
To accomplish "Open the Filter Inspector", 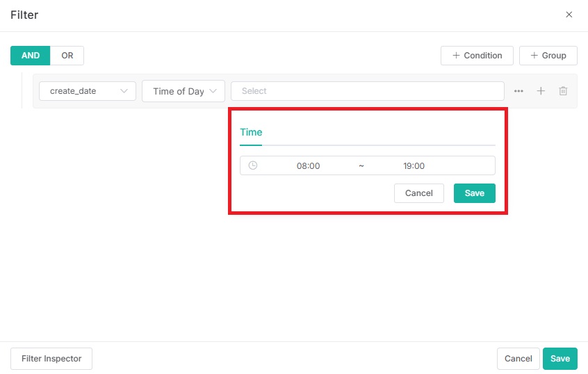I will tap(51, 359).
